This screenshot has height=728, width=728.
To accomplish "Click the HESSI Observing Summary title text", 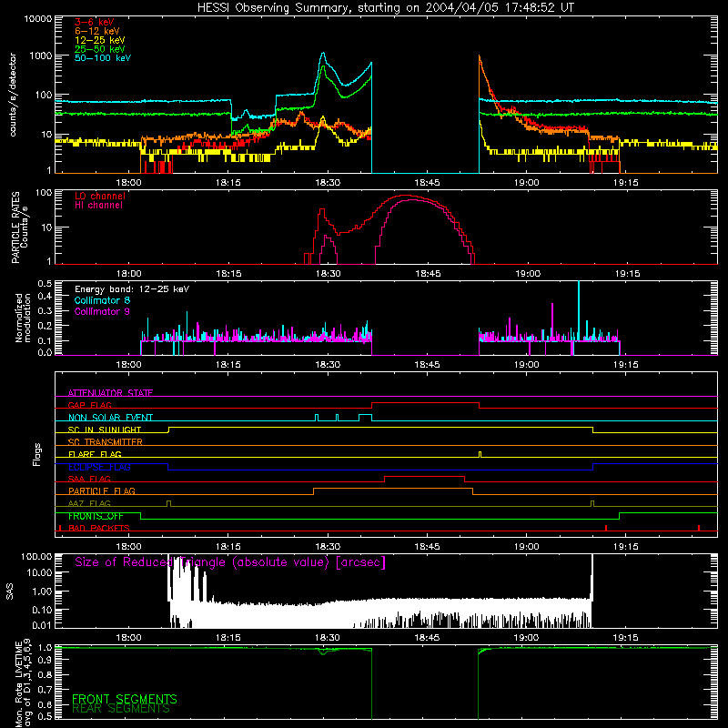I will tap(386, 8).
